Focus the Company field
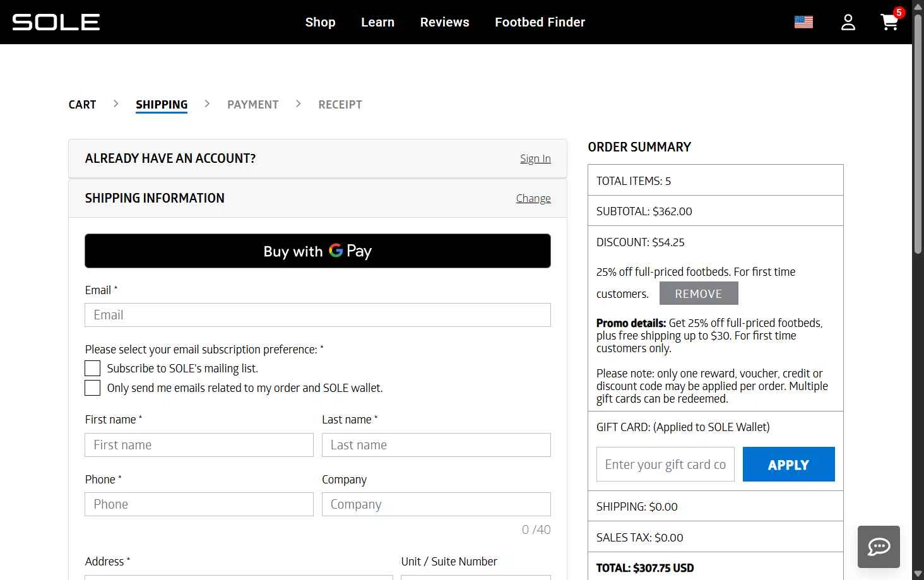The height and width of the screenshot is (580, 924). pos(436,504)
